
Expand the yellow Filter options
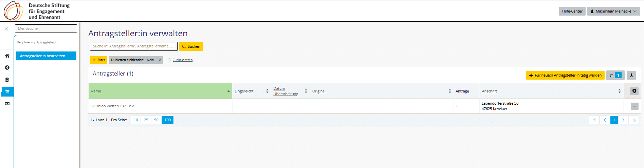click(98, 60)
